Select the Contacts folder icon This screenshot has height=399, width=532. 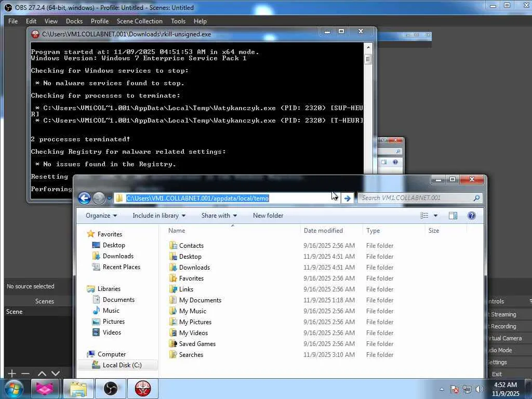[173, 245]
